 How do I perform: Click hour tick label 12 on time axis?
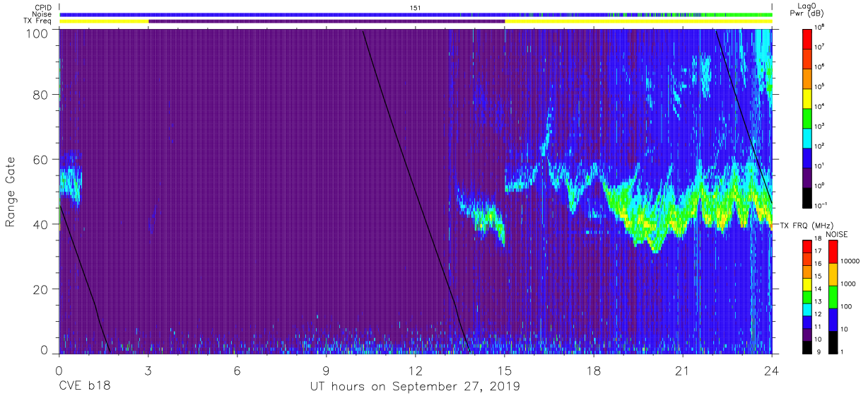(x=416, y=371)
